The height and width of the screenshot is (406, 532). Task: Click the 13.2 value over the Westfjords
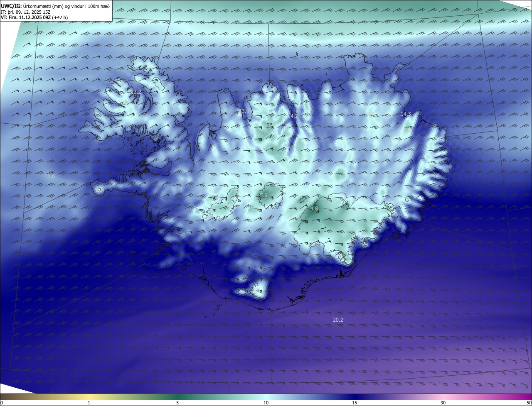(x=136, y=92)
